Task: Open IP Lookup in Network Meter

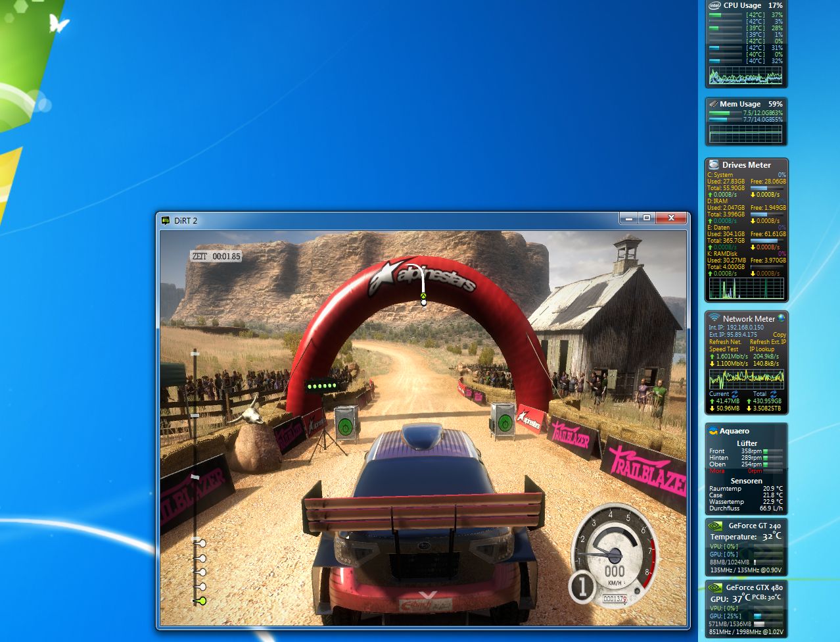Action: pos(761,349)
